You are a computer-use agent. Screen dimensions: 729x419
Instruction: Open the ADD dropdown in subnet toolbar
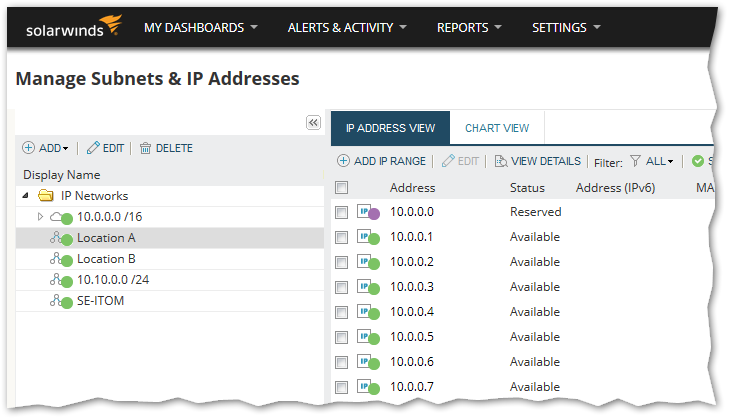(x=46, y=148)
